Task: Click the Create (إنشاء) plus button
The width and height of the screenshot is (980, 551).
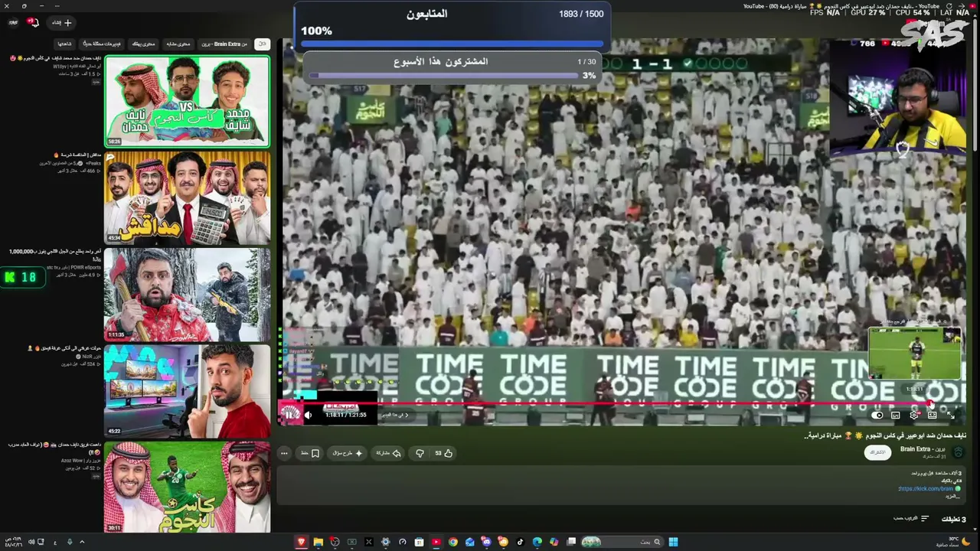Action: [x=62, y=23]
